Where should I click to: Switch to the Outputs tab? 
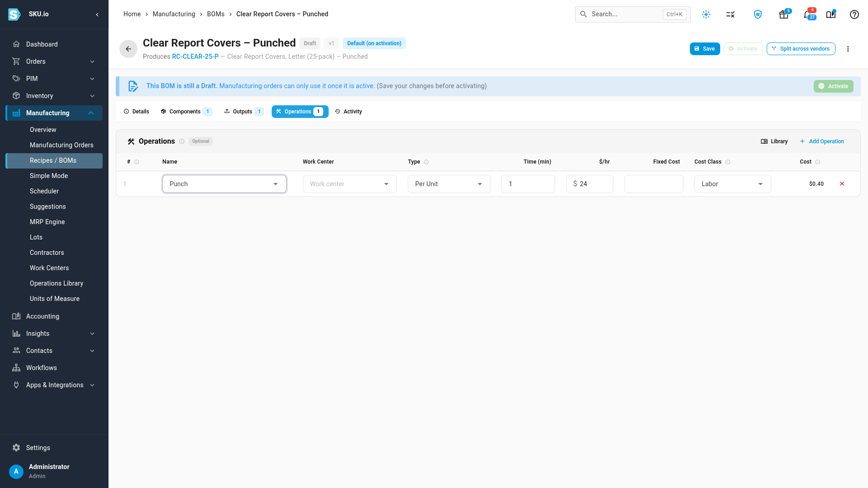[x=244, y=112]
